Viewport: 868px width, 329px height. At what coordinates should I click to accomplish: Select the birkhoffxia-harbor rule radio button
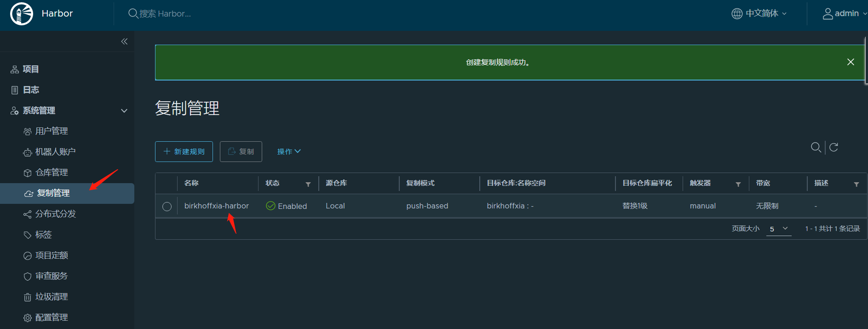tap(167, 207)
